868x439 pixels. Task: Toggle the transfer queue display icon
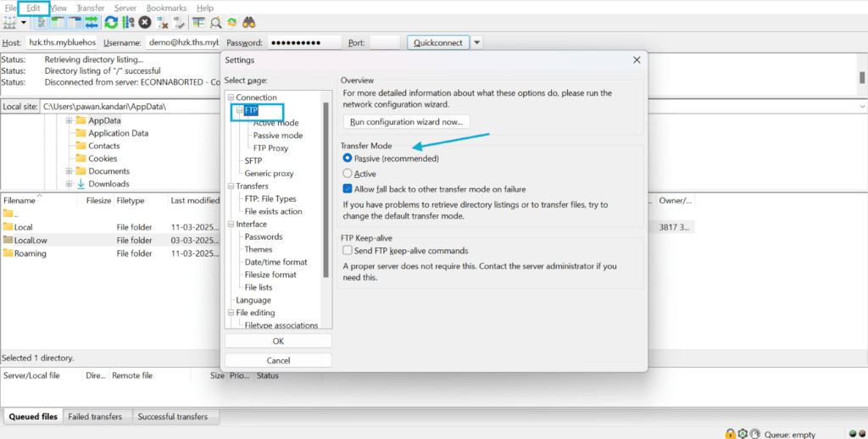point(92,23)
